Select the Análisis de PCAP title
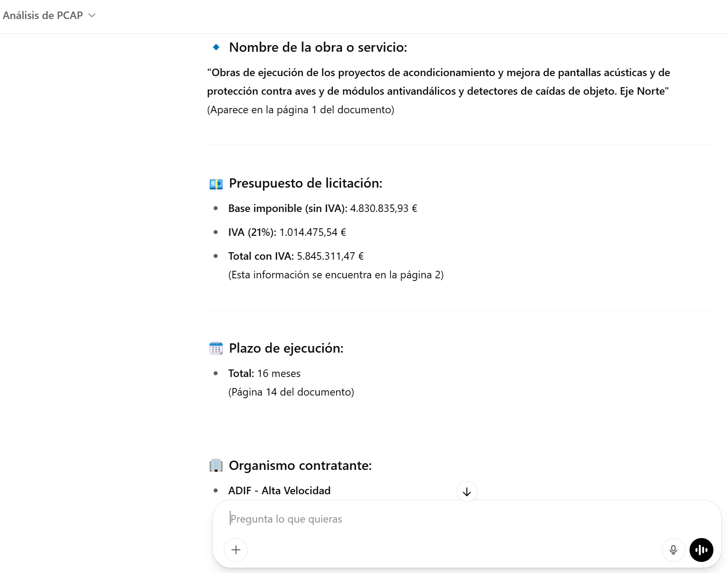The image size is (728, 573). coord(42,15)
